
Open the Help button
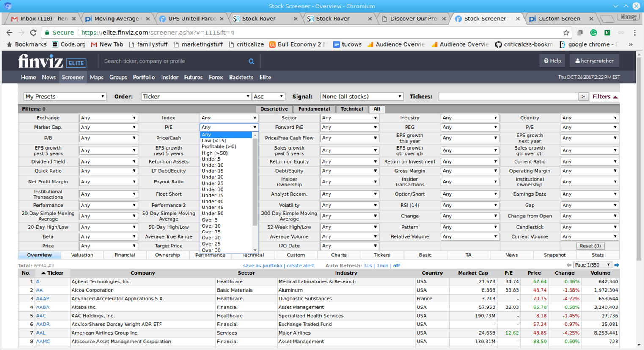pos(552,61)
